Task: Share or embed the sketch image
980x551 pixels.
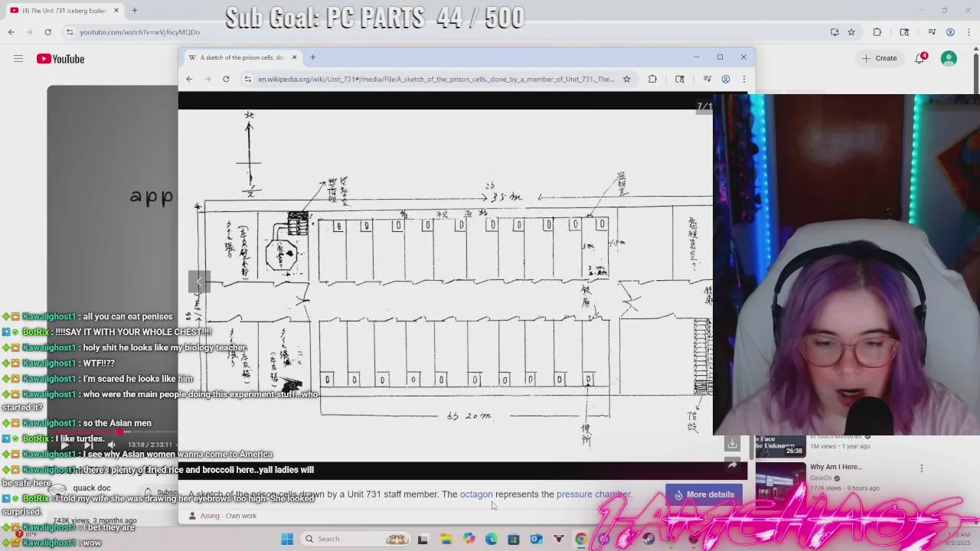Action: point(733,465)
